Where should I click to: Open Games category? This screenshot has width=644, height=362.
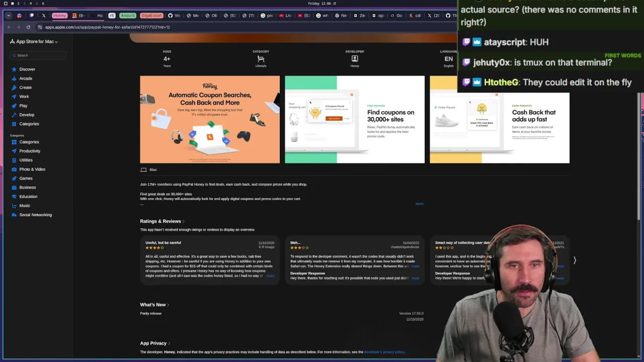[26, 178]
